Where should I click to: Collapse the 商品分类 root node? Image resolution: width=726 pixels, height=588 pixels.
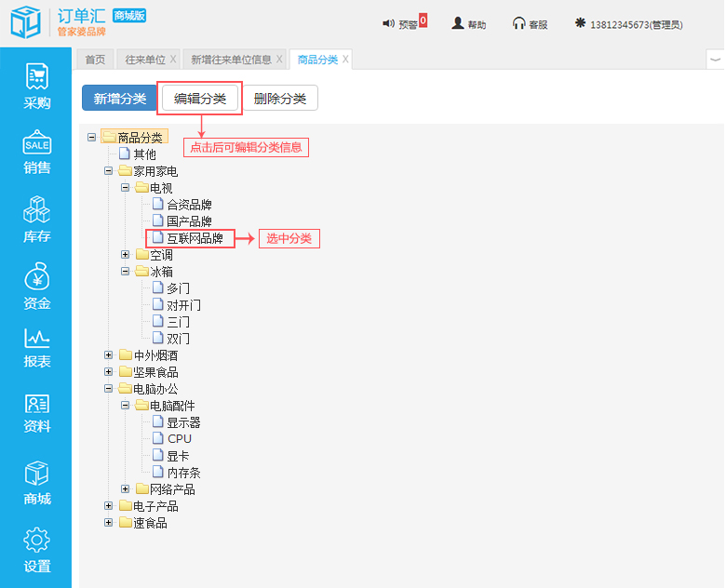pyautogui.click(x=91, y=138)
